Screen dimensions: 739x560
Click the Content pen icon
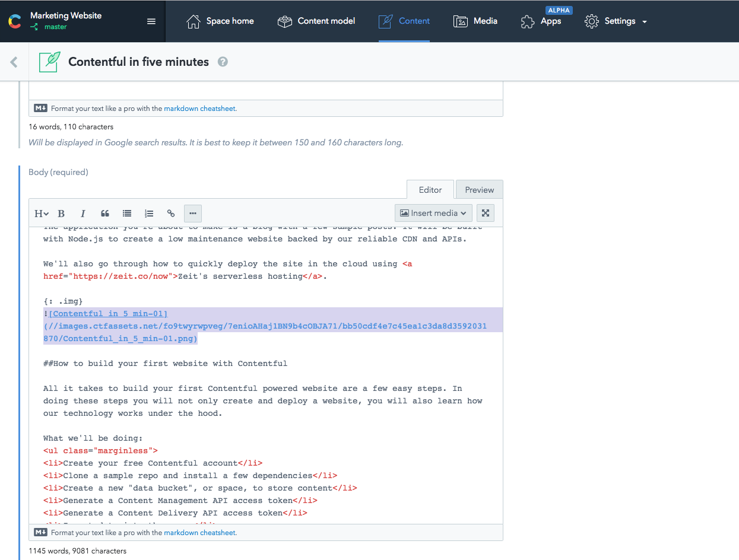tap(386, 22)
